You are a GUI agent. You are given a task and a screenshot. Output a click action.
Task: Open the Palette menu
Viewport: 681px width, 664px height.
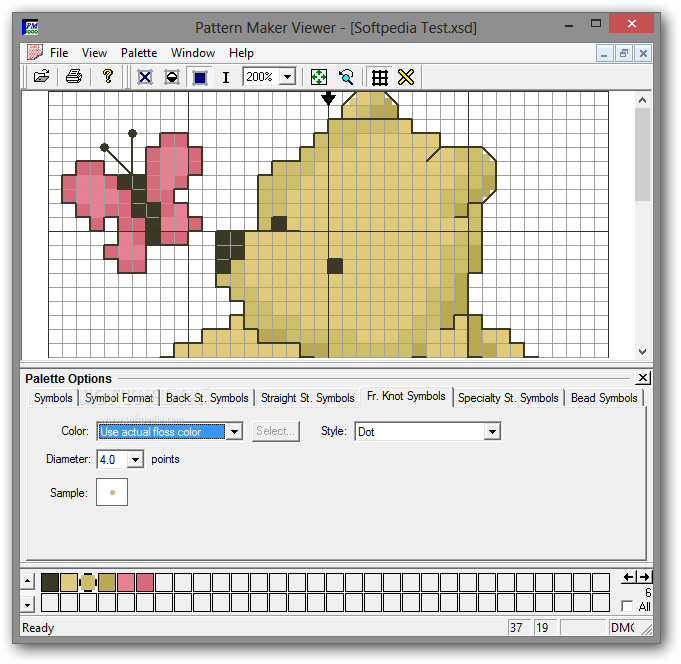click(x=139, y=53)
